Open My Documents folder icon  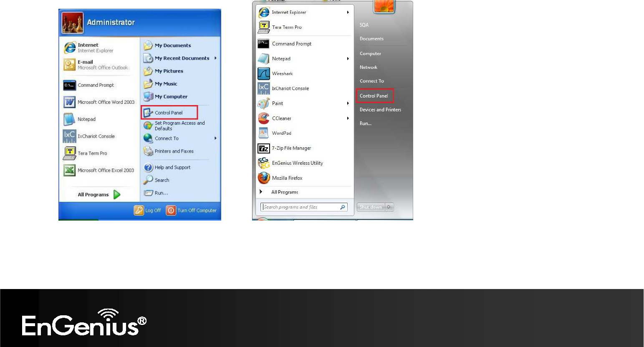148,45
